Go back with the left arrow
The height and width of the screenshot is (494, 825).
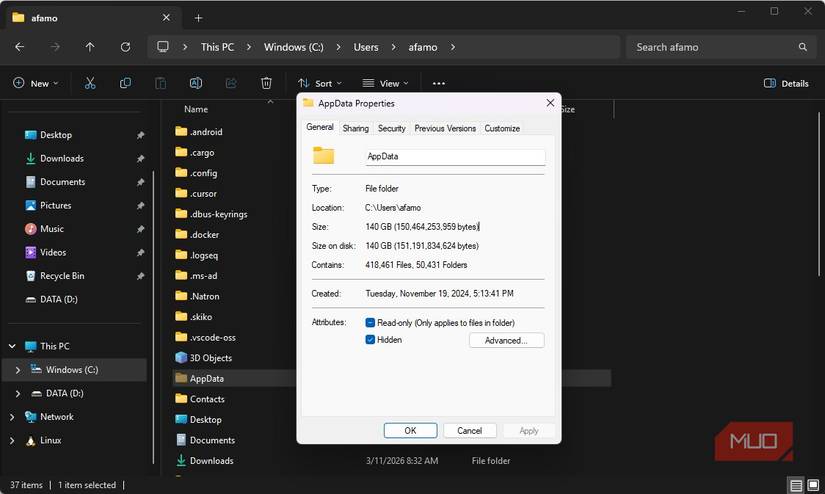(19, 47)
